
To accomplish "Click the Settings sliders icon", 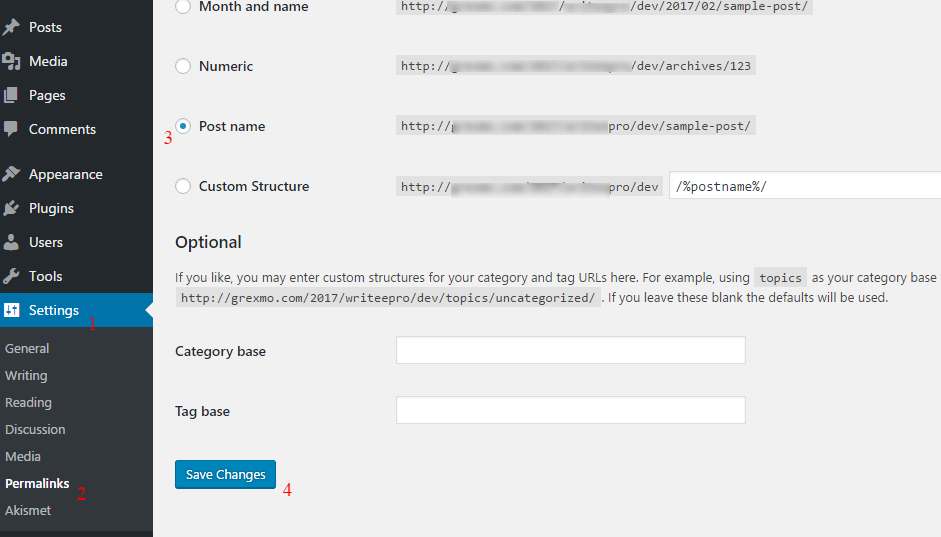I will click(x=11, y=310).
